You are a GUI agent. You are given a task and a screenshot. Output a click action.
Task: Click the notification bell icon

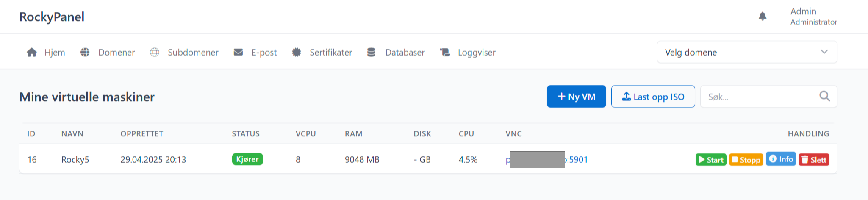click(x=763, y=17)
